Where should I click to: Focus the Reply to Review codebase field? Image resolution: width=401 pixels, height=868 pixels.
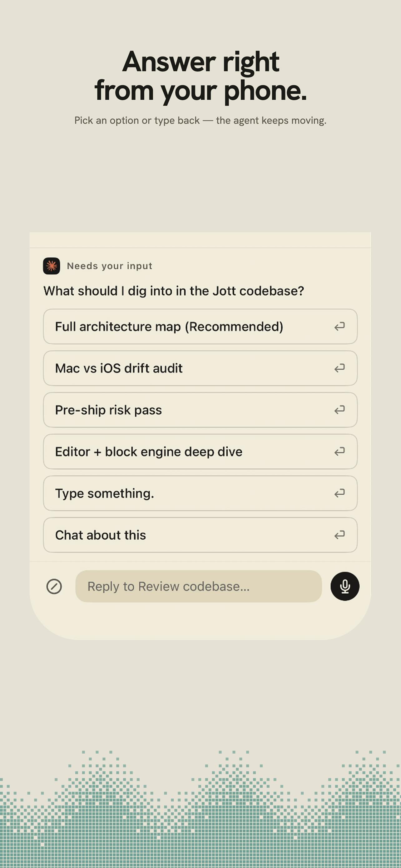[x=199, y=586]
